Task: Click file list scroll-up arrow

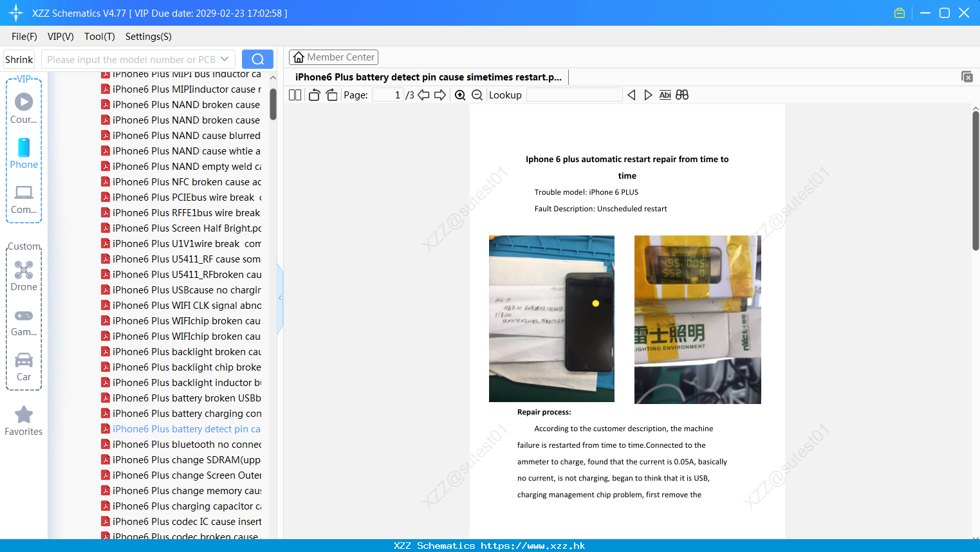Action: pos(273,78)
